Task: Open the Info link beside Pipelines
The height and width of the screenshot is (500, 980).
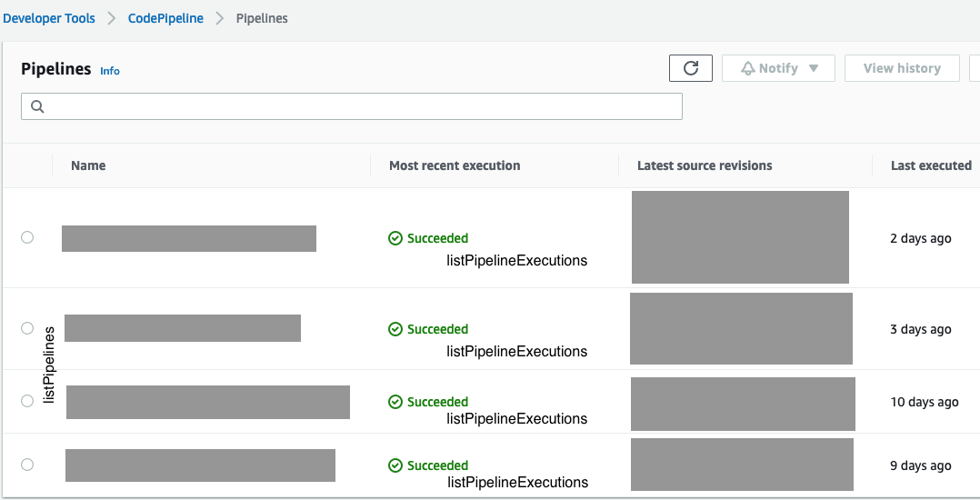Action: tap(110, 71)
